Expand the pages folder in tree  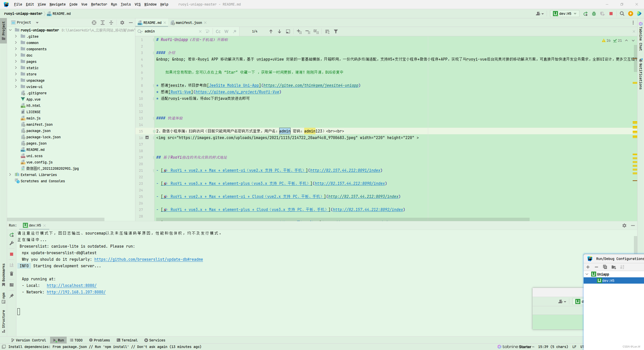click(x=16, y=61)
